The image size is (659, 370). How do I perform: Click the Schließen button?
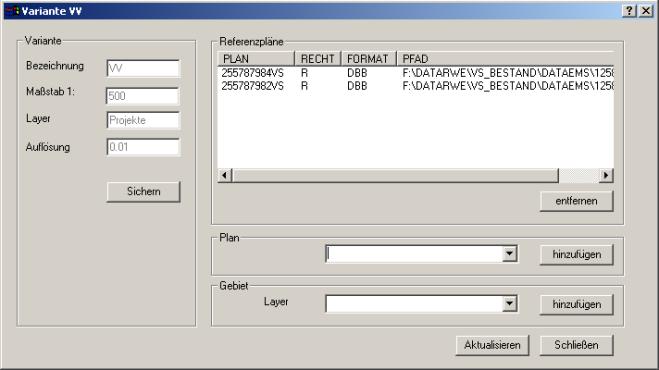[x=576, y=345]
